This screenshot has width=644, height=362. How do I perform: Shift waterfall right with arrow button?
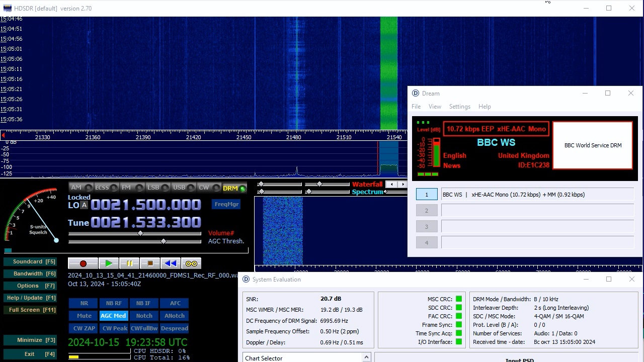pos(403,185)
